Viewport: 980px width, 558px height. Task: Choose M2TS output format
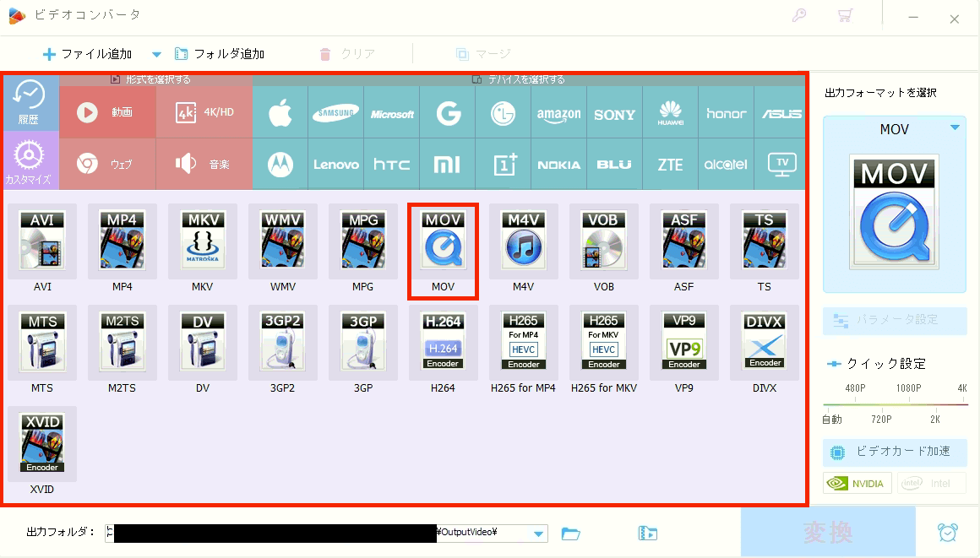[122, 343]
